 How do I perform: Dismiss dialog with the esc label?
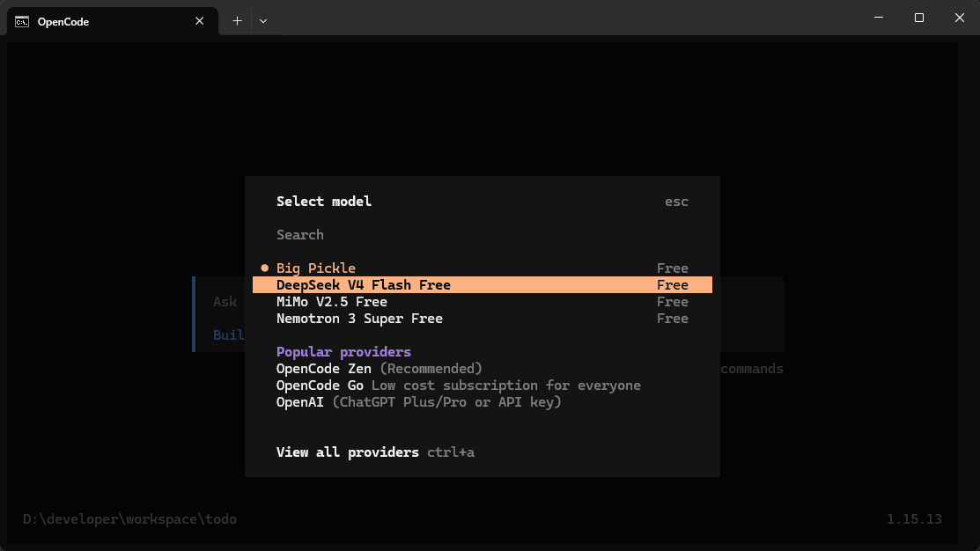coord(676,202)
